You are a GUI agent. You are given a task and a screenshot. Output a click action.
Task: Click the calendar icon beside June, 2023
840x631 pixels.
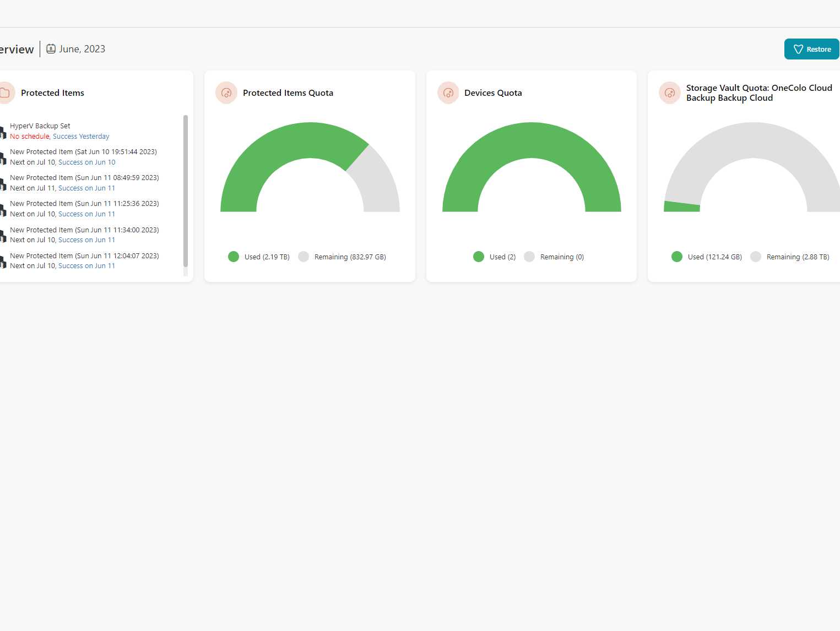coord(51,48)
